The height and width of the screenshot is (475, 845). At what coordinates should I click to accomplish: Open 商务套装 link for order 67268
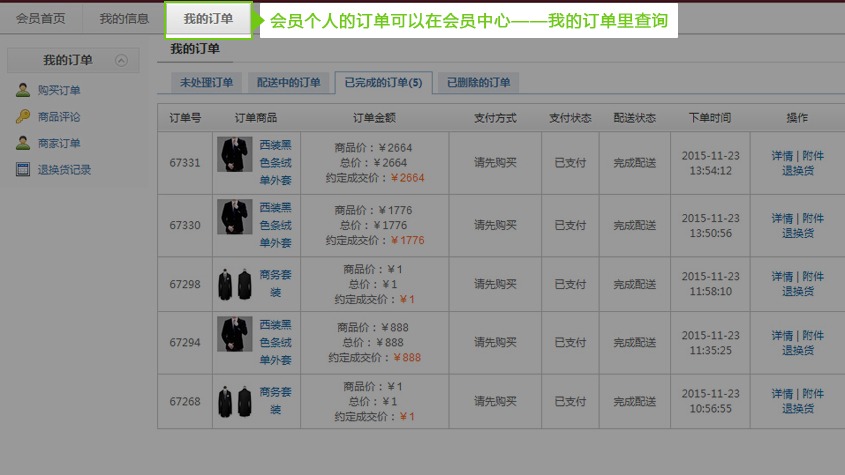pos(275,401)
